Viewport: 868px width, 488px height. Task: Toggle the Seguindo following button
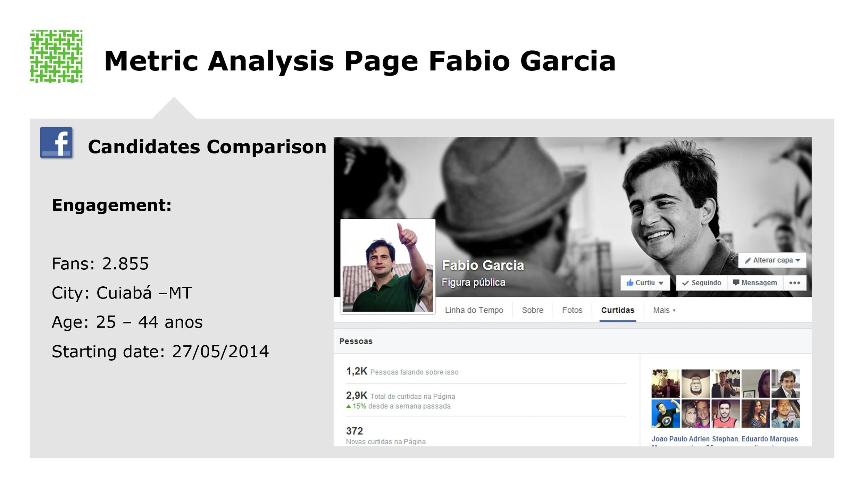(x=702, y=283)
